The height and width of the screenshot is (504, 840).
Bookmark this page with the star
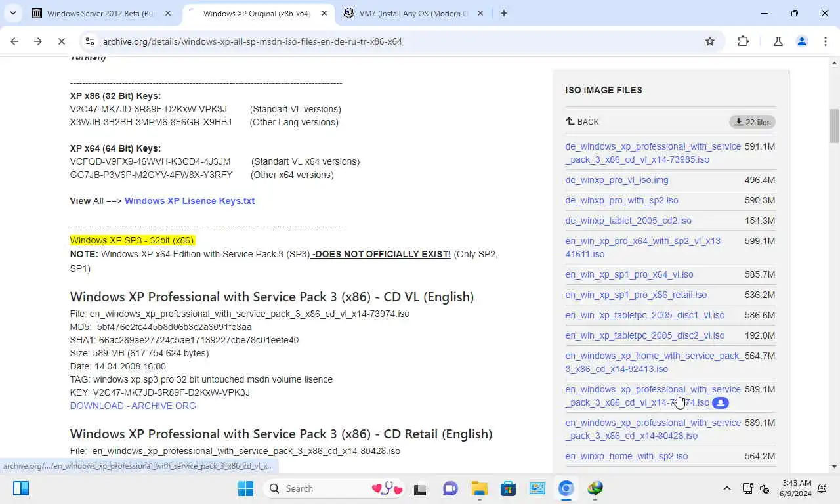(709, 41)
